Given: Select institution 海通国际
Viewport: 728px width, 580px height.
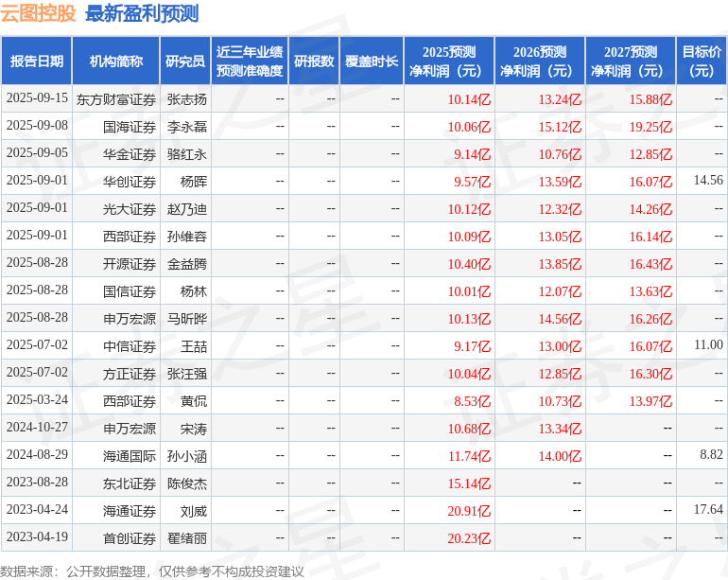Looking at the screenshot, I should [130, 456].
